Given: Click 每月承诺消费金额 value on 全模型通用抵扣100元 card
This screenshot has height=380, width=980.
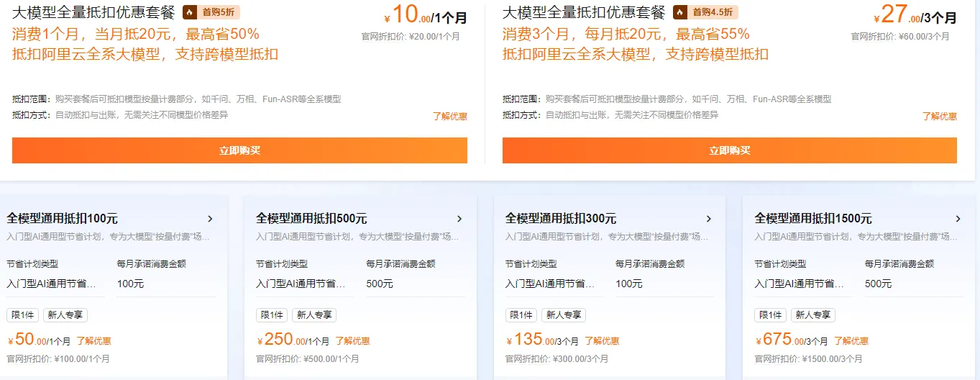Looking at the screenshot, I should click(x=130, y=284).
